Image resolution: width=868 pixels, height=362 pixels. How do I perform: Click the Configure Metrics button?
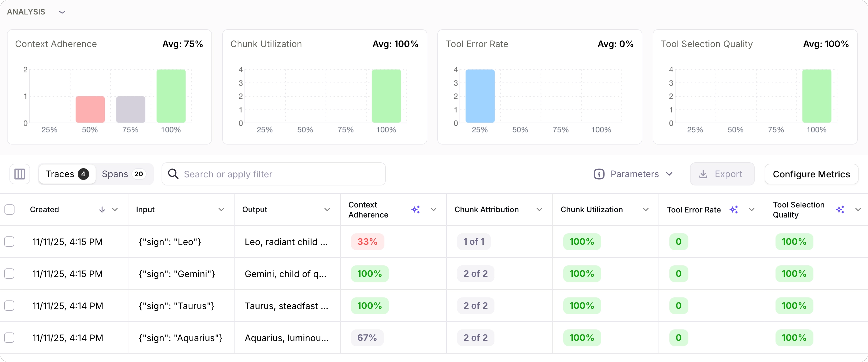point(811,174)
